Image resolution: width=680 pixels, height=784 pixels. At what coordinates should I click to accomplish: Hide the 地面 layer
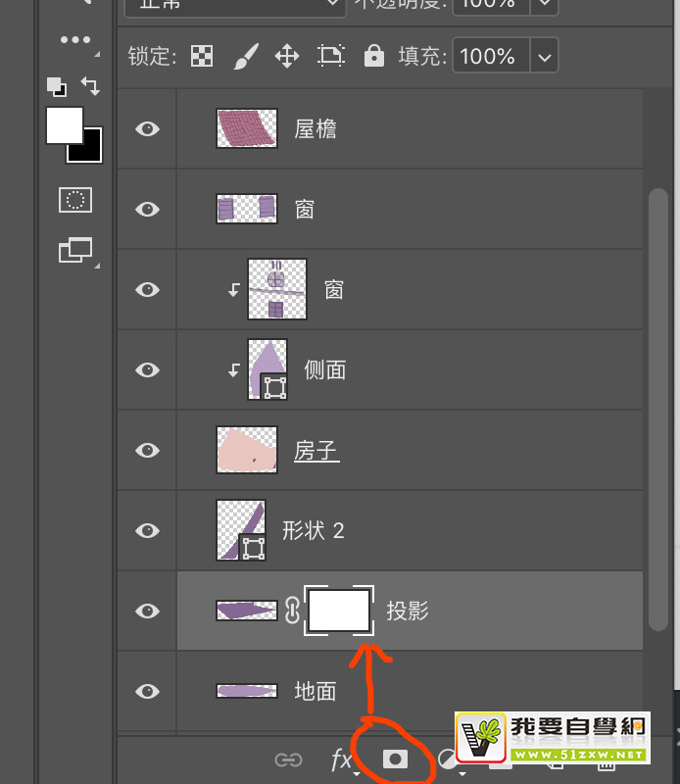point(147,691)
